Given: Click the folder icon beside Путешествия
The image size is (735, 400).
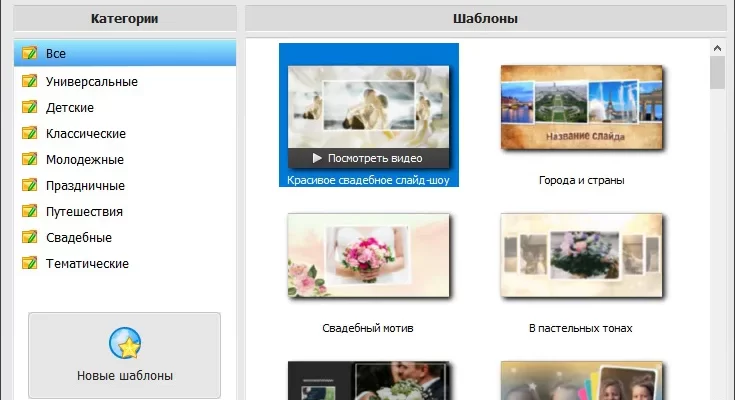Looking at the screenshot, I should tap(30, 211).
